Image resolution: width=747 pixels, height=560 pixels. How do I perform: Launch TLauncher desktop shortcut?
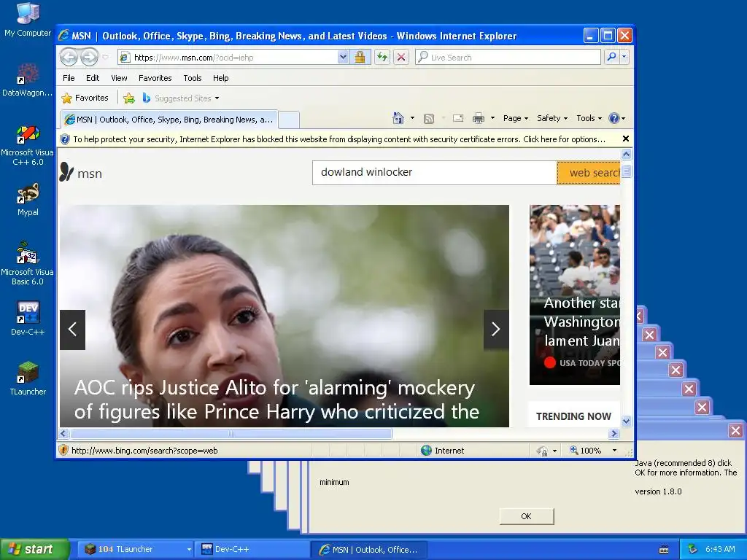click(28, 378)
